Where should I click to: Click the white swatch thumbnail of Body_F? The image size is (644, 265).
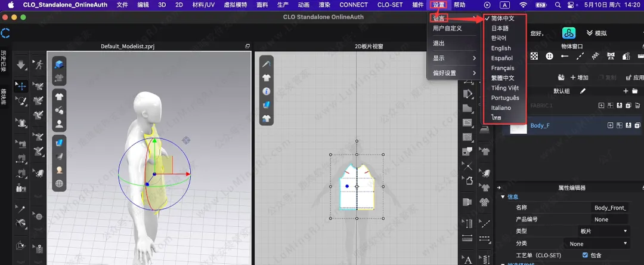pos(518,128)
